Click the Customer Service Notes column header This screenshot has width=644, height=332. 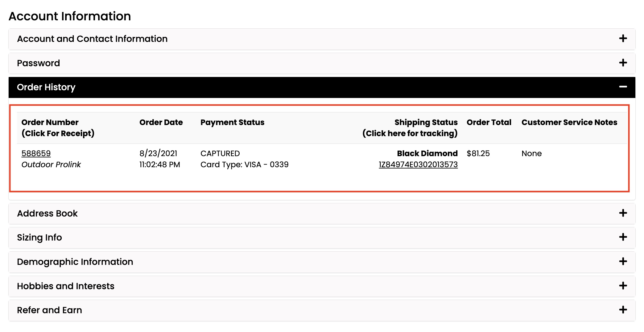[569, 122]
